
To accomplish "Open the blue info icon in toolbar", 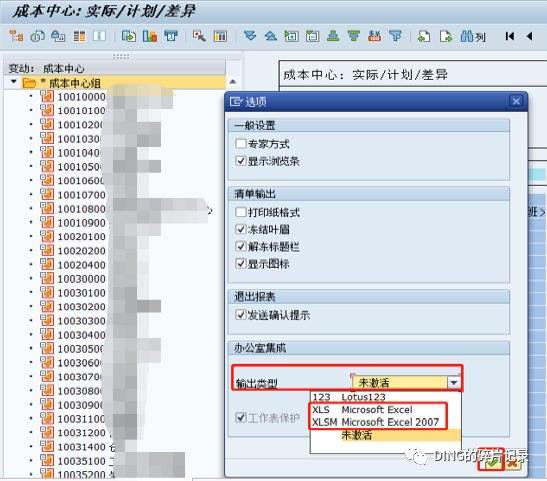I will (99, 36).
